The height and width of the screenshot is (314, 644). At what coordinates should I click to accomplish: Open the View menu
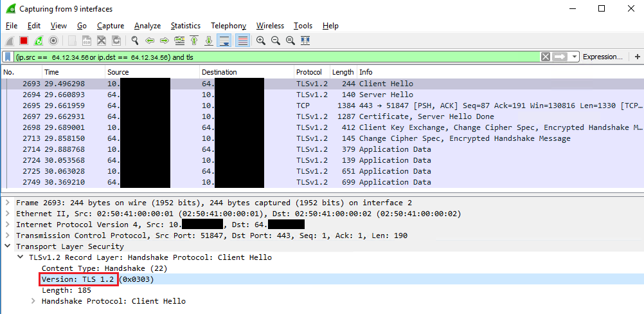[58, 26]
